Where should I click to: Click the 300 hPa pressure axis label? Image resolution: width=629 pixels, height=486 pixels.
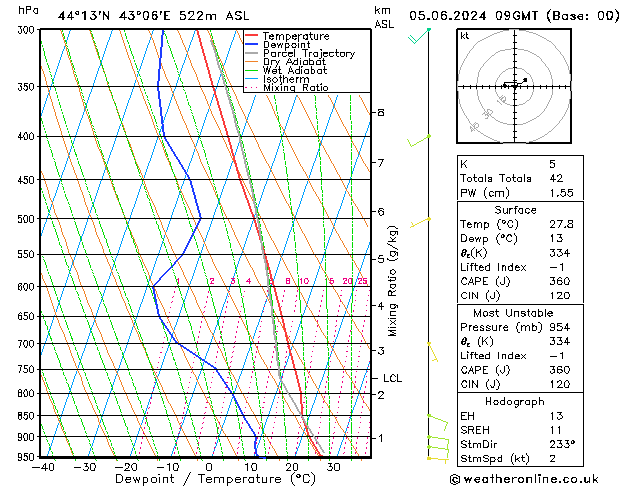click(x=28, y=30)
